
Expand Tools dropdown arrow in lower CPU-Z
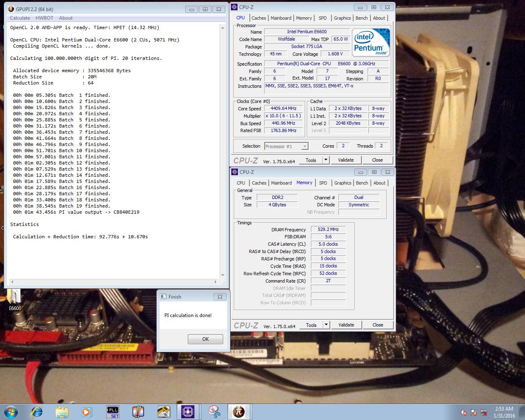(326, 325)
